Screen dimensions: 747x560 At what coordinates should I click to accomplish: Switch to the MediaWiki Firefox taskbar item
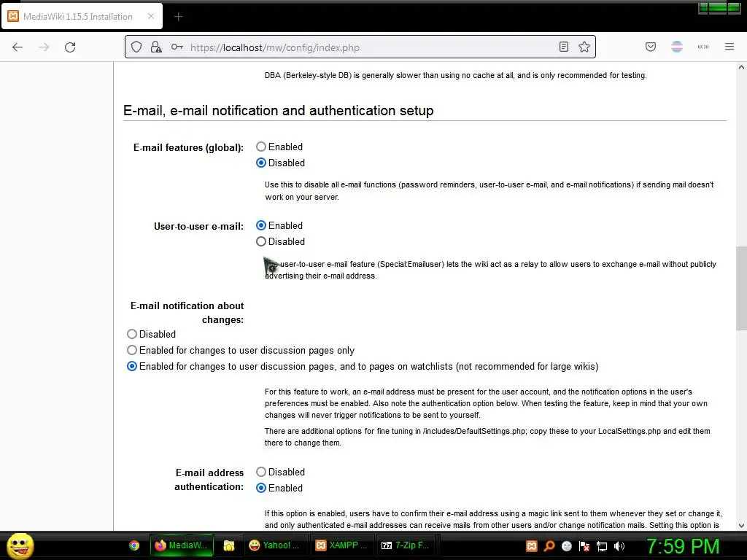click(182, 545)
